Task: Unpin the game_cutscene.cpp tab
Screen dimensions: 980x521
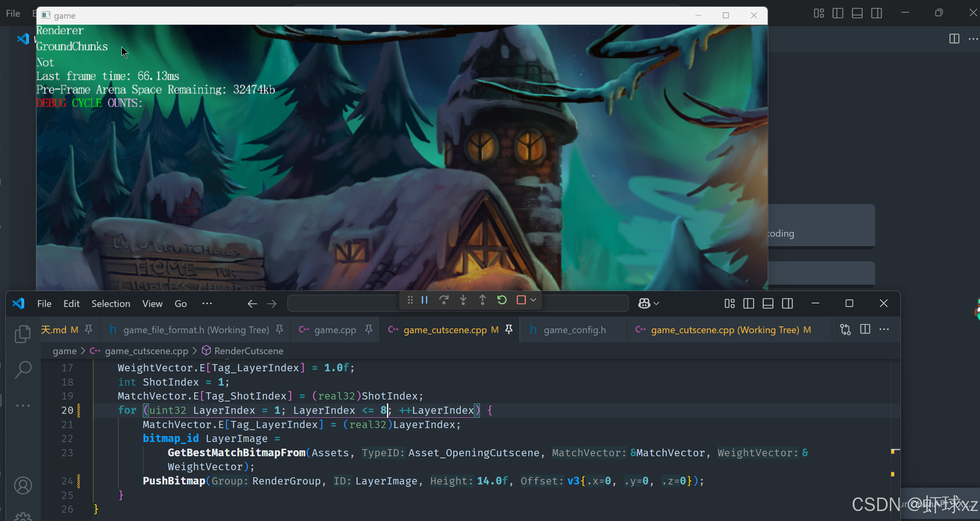Action: point(509,330)
